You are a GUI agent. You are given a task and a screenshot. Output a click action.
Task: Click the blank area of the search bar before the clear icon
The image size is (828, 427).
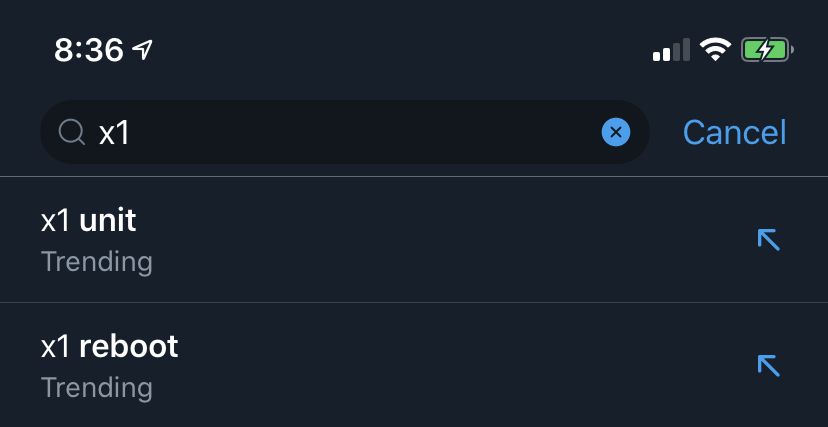click(x=400, y=132)
